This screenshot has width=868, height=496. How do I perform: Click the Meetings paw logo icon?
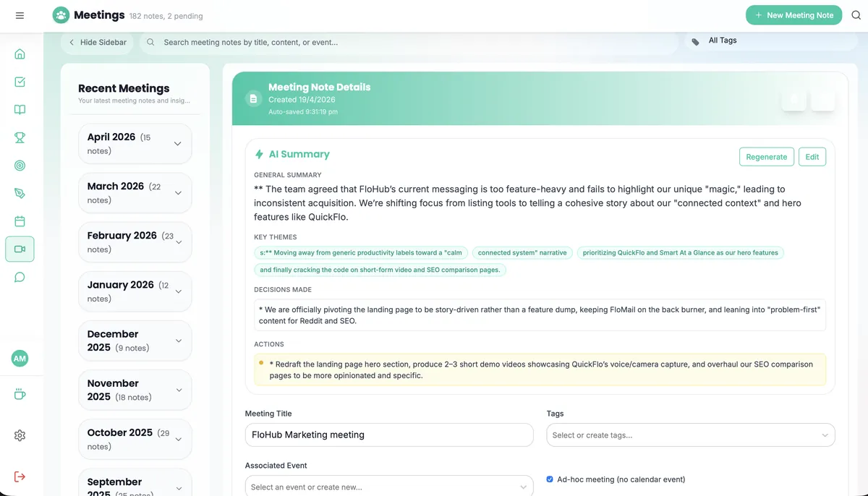coord(61,15)
